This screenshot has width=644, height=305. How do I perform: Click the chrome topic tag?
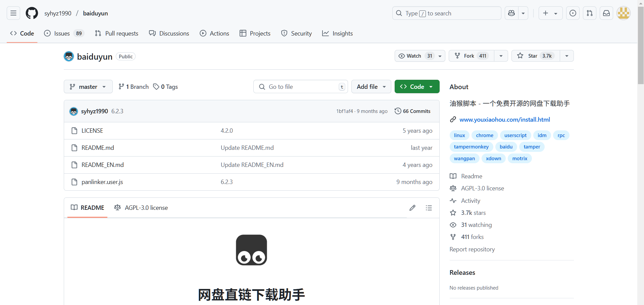click(485, 135)
